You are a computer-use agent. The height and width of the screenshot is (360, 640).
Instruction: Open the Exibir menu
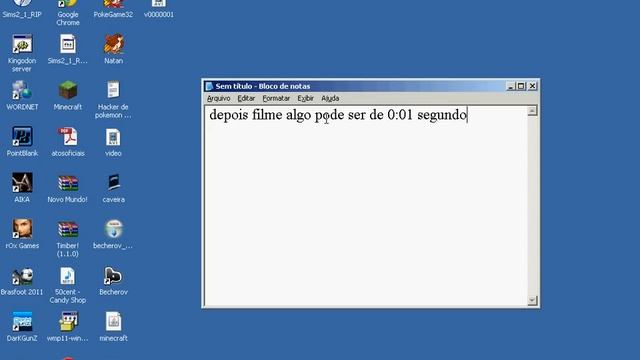coord(305,98)
